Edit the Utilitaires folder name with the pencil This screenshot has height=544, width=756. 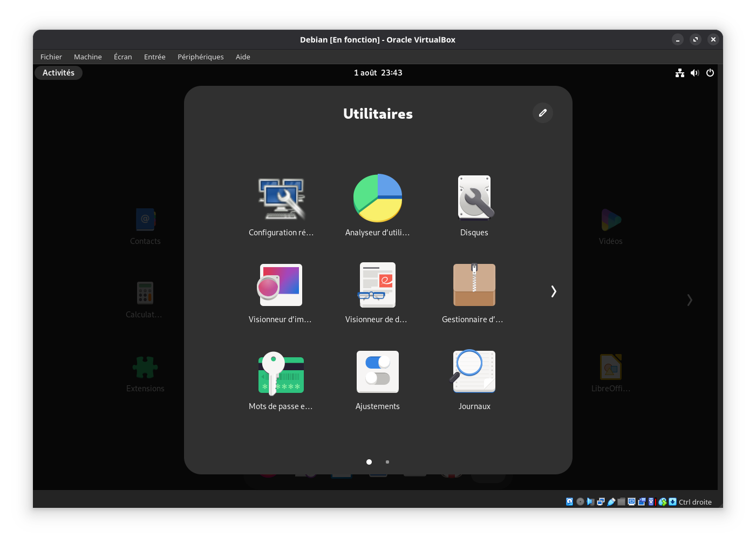[542, 113]
